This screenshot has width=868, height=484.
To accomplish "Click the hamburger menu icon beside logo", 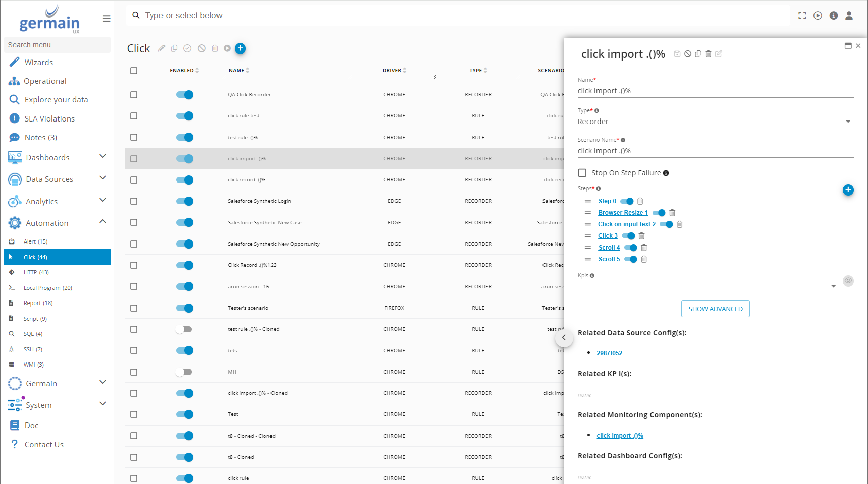I will click(x=106, y=19).
